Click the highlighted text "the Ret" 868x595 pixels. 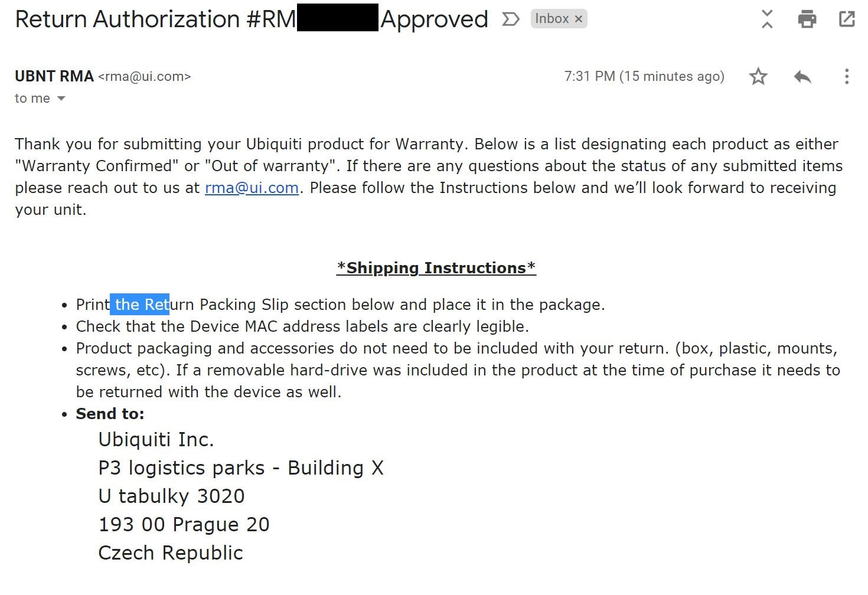point(140,305)
